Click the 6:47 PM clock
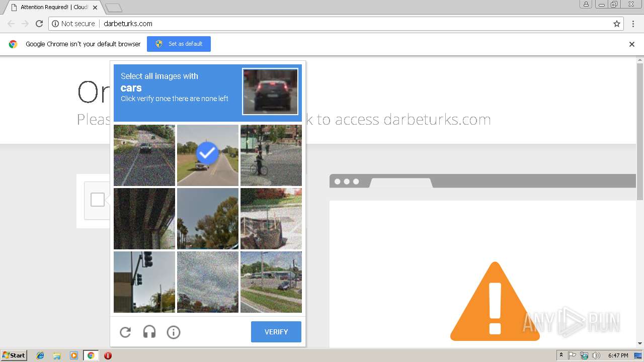This screenshot has height=362, width=644. click(x=618, y=355)
